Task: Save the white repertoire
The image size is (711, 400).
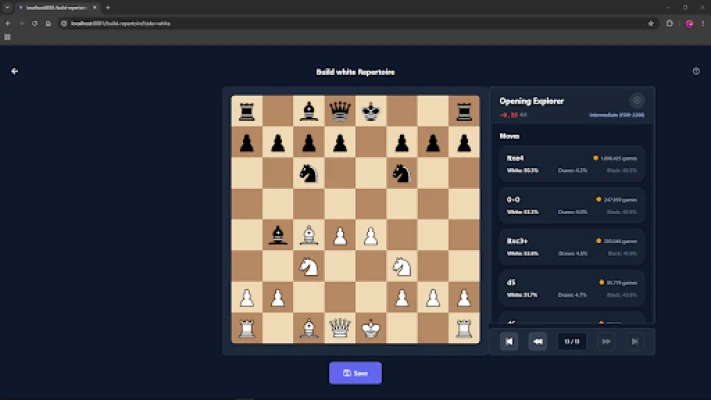Action: pos(355,373)
